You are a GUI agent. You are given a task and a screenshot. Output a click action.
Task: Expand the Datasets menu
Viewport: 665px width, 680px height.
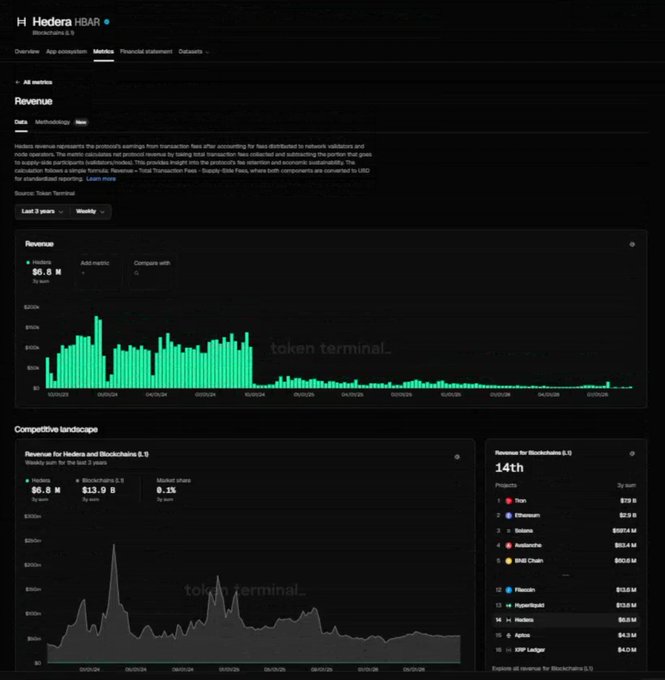193,52
